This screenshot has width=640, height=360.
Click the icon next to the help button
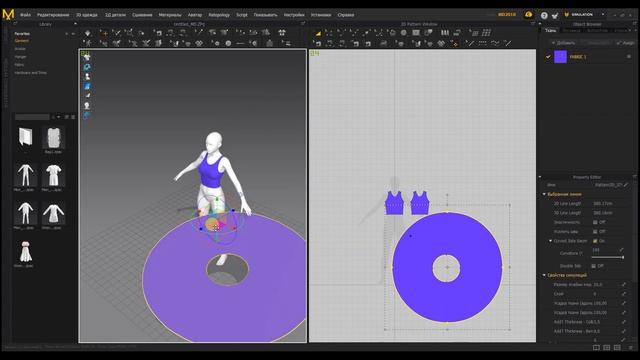(x=555, y=15)
